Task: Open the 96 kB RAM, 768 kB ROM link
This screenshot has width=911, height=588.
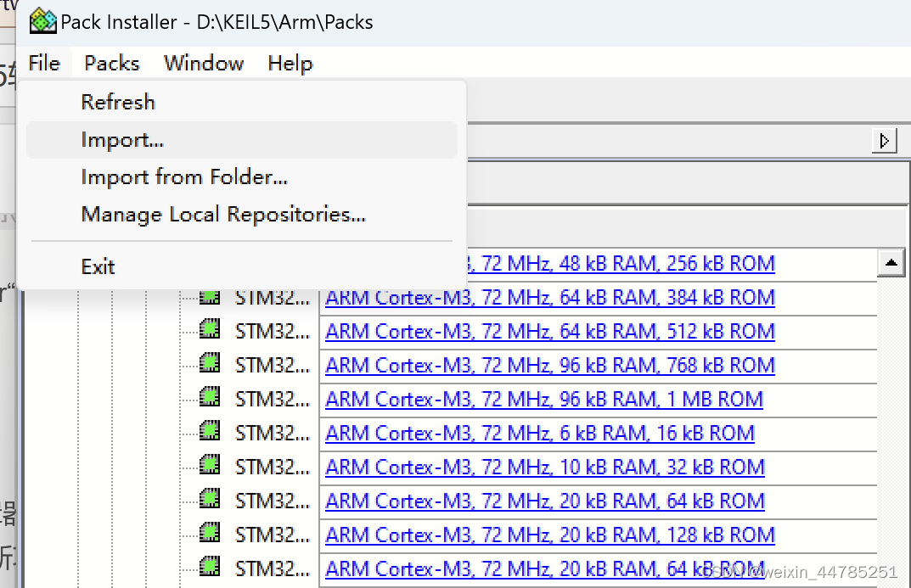Action: point(550,365)
